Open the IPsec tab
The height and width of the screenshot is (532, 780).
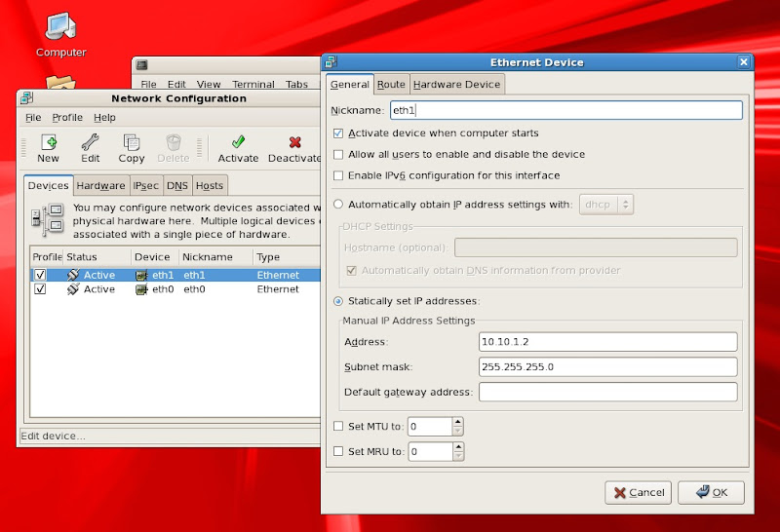point(145,185)
